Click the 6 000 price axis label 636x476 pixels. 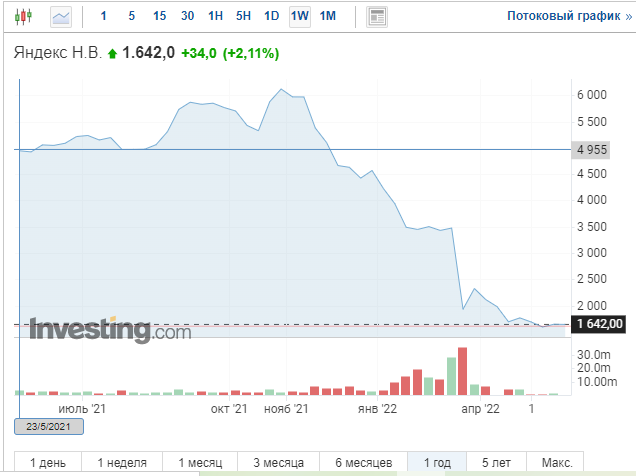coord(592,95)
